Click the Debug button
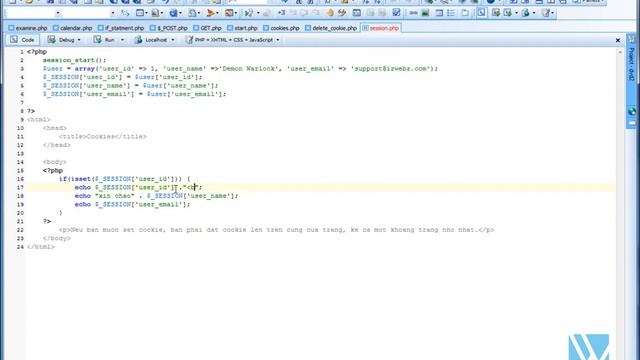The height and width of the screenshot is (360, 640). 61,40
